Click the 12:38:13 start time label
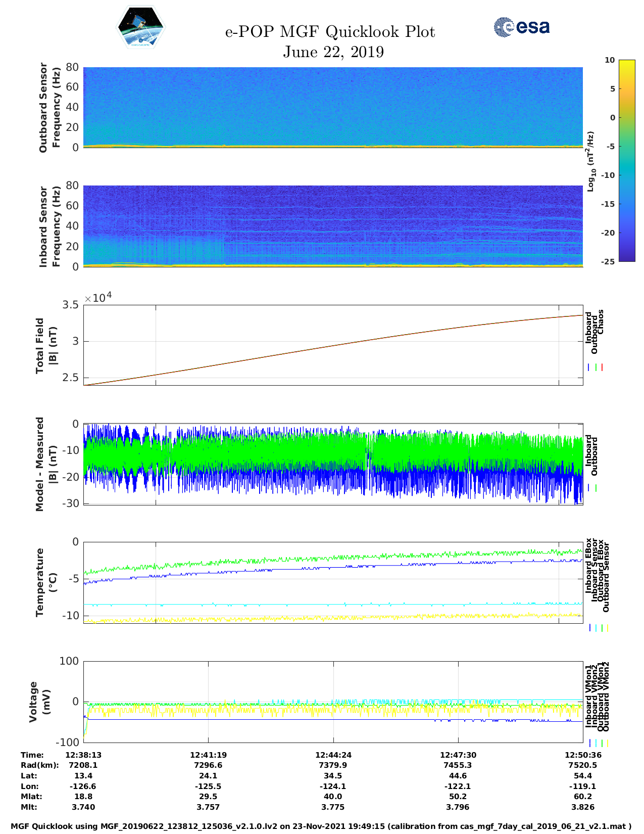This screenshot has height=834, width=644. [83, 755]
